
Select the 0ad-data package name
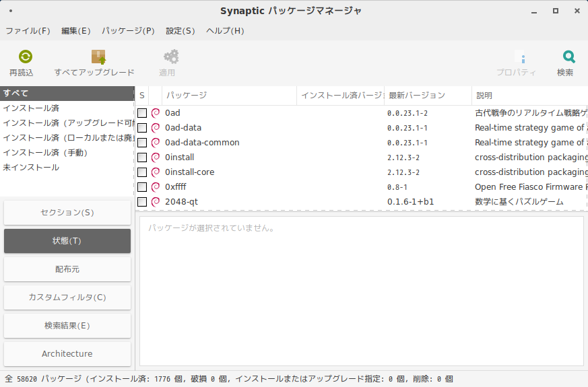pos(183,128)
